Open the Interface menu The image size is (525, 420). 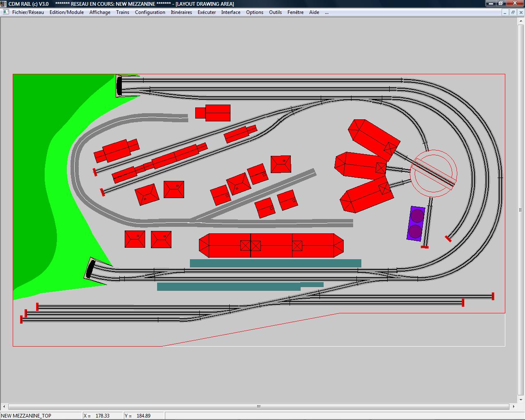click(231, 12)
